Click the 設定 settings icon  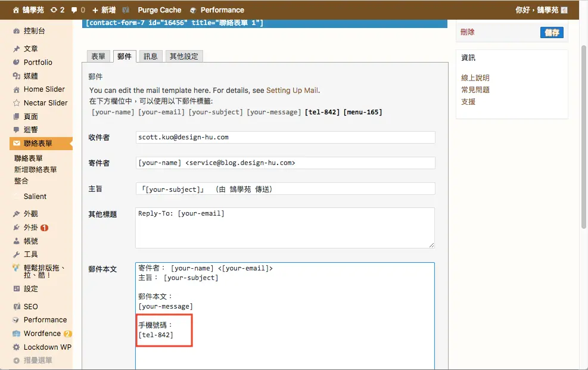[x=16, y=288]
